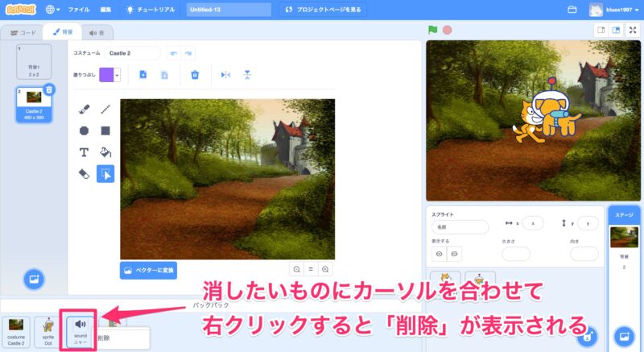Click the purple fill color swatch

(x=105, y=74)
